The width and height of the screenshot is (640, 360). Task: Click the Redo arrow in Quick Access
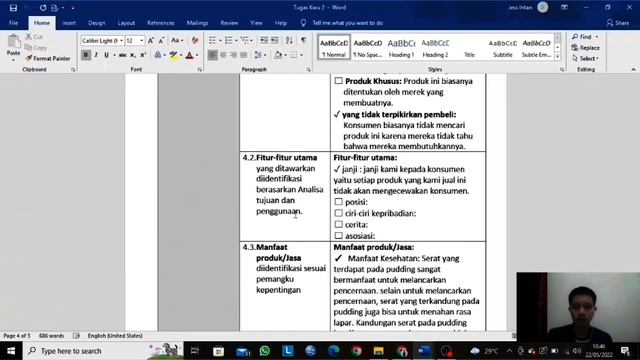(43, 8)
